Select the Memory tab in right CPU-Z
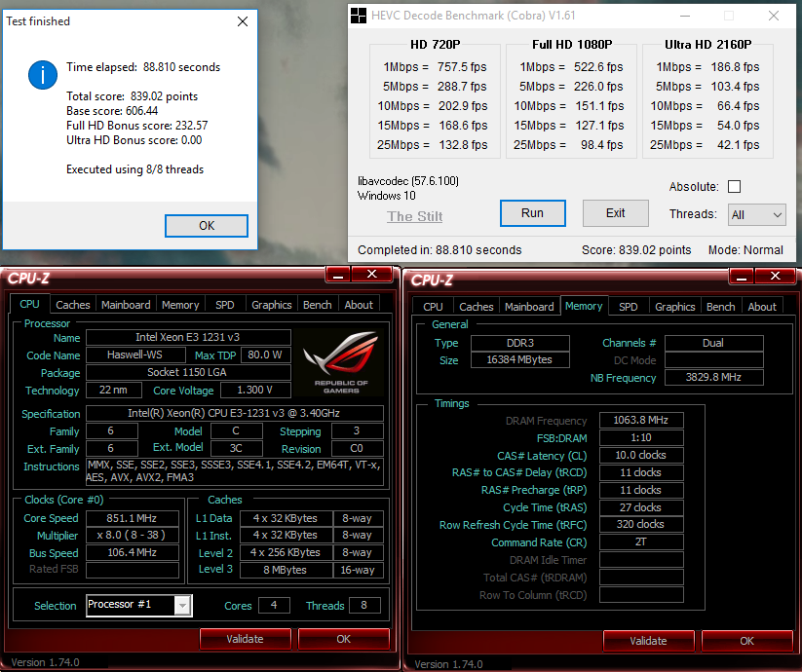 click(584, 306)
